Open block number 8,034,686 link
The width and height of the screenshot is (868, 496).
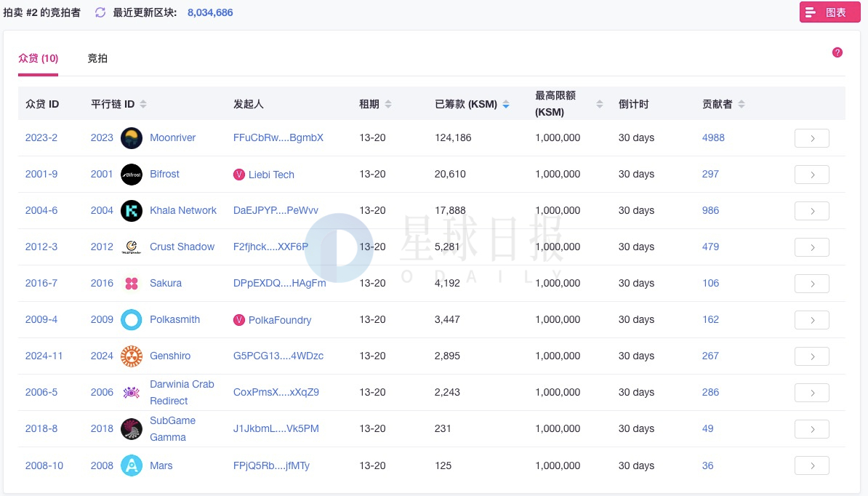(210, 12)
